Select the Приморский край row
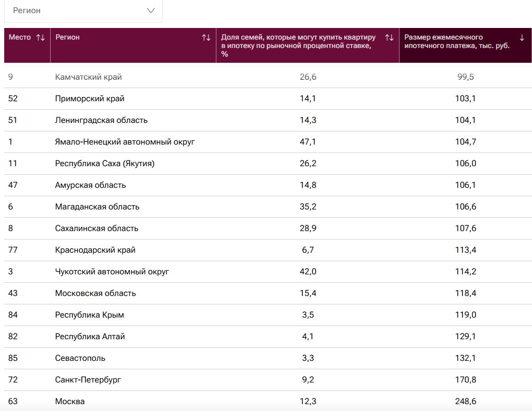The height and width of the screenshot is (411, 532). pyautogui.click(x=90, y=99)
